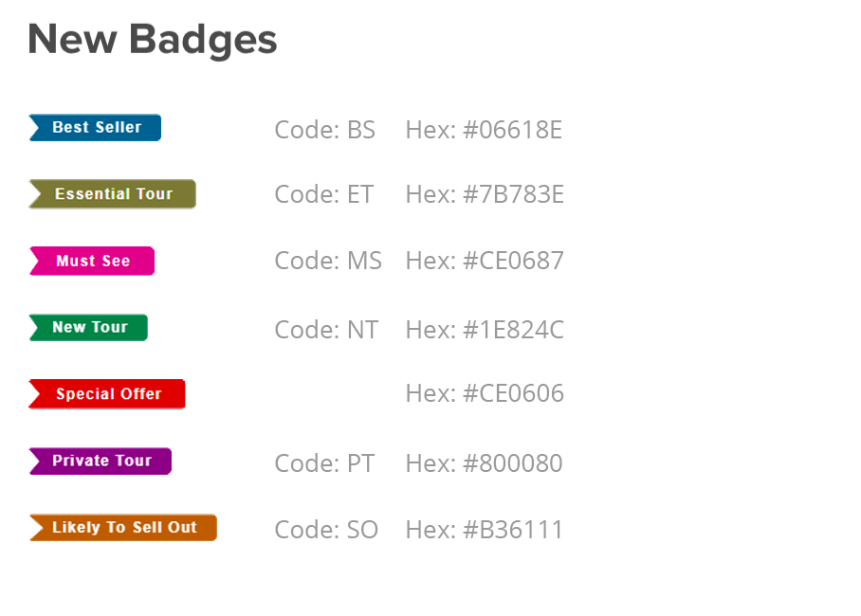Click the blue Best Seller badge
This screenshot has height=616, width=861.
tap(95, 127)
